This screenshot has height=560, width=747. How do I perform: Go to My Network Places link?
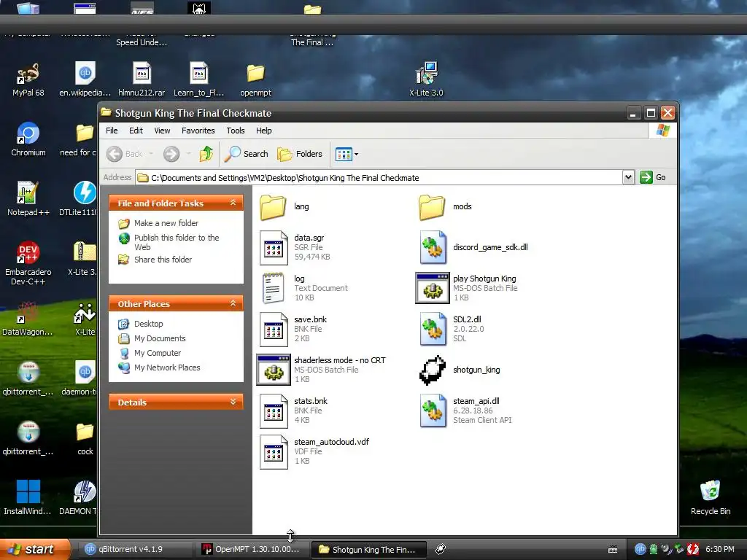(x=167, y=367)
